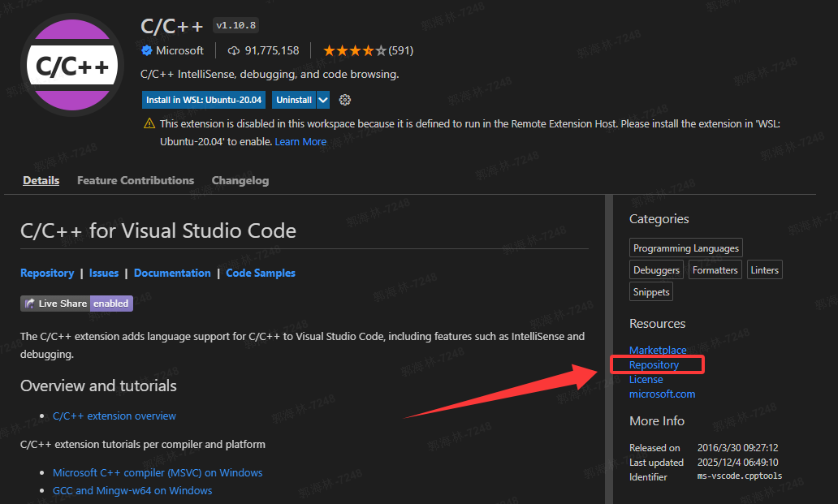The height and width of the screenshot is (504, 838).
Task: Select the Details tab
Action: pos(41,180)
